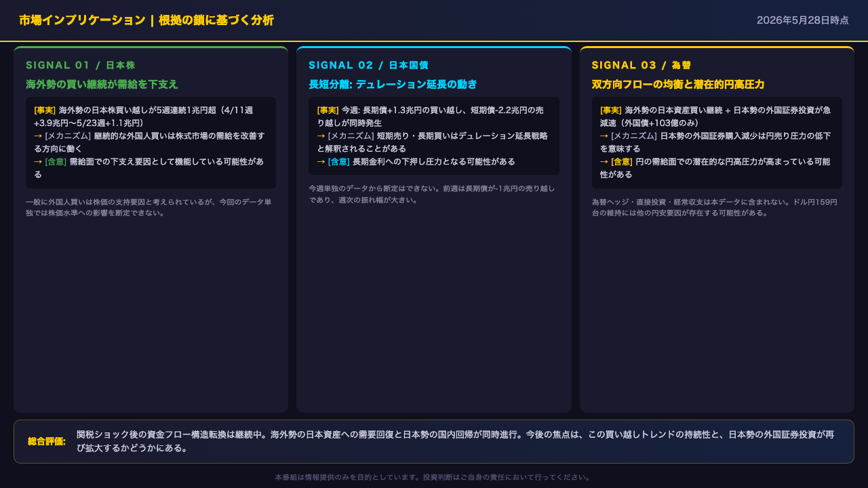Click the [事実] tag in SIGNAL 03 card
This screenshot has height=488, width=868.
pyautogui.click(x=611, y=110)
